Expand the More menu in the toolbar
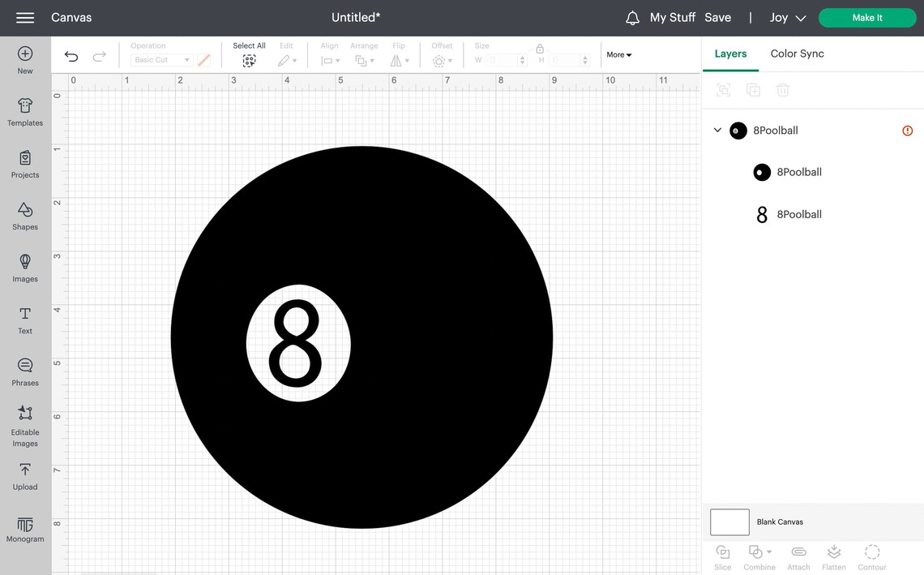 (618, 54)
